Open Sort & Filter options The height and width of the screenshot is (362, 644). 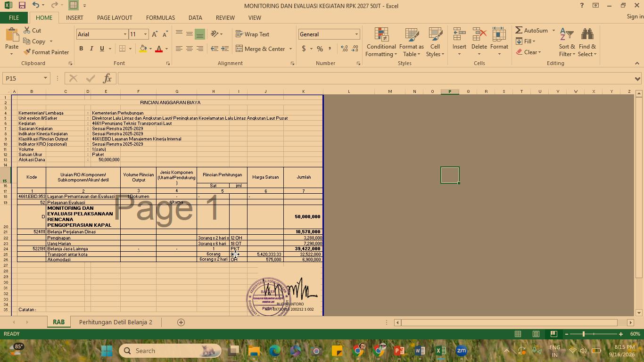pos(567,42)
